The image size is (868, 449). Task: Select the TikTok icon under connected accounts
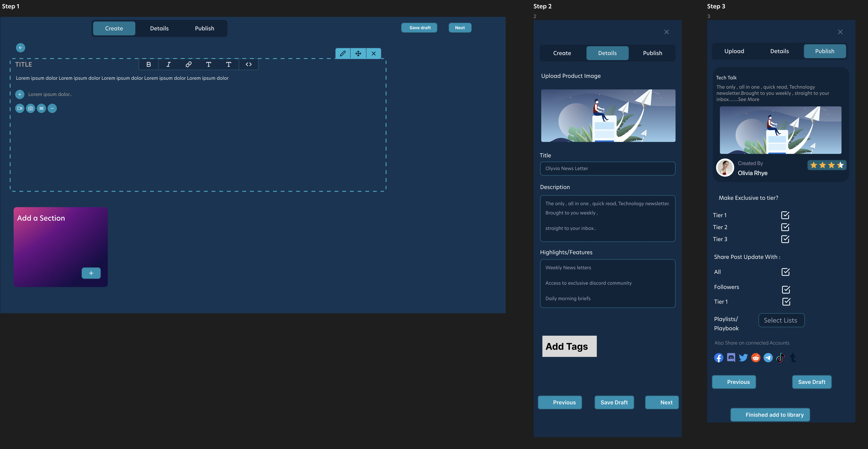pos(781,357)
